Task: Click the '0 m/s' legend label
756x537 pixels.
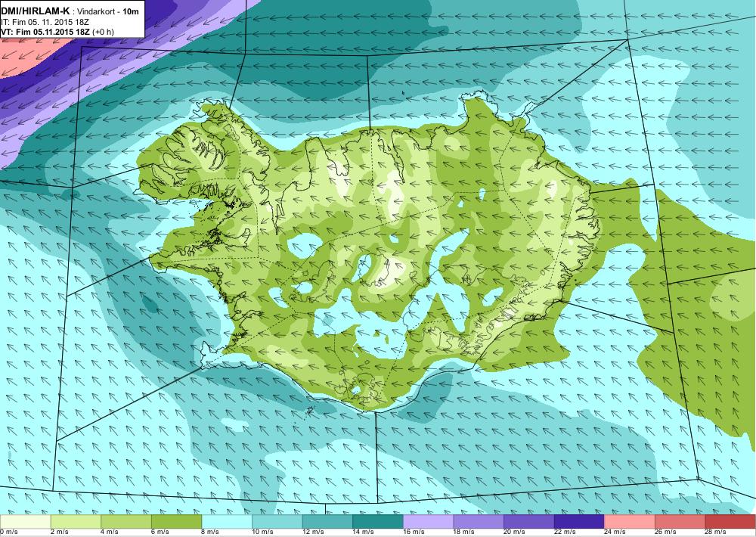Action: [x=9, y=532]
